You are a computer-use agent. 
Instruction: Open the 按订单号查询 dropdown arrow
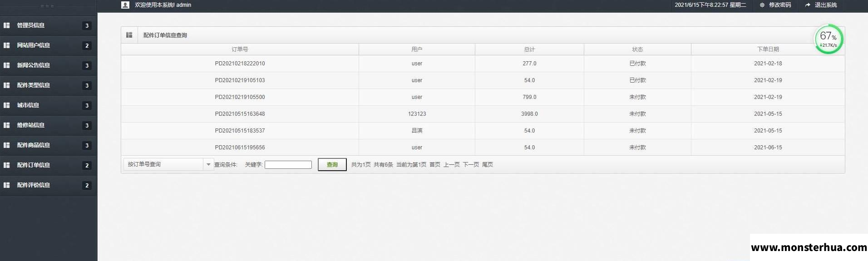(x=208, y=164)
